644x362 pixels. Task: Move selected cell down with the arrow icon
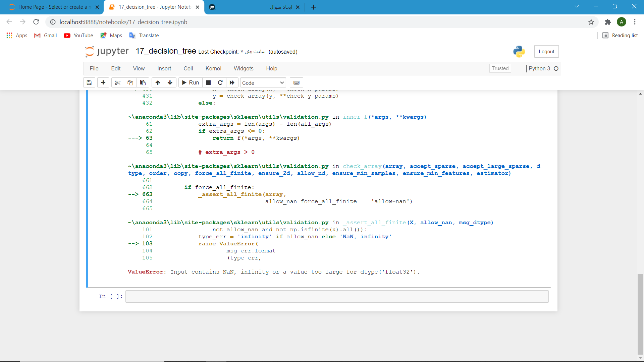tap(170, 83)
